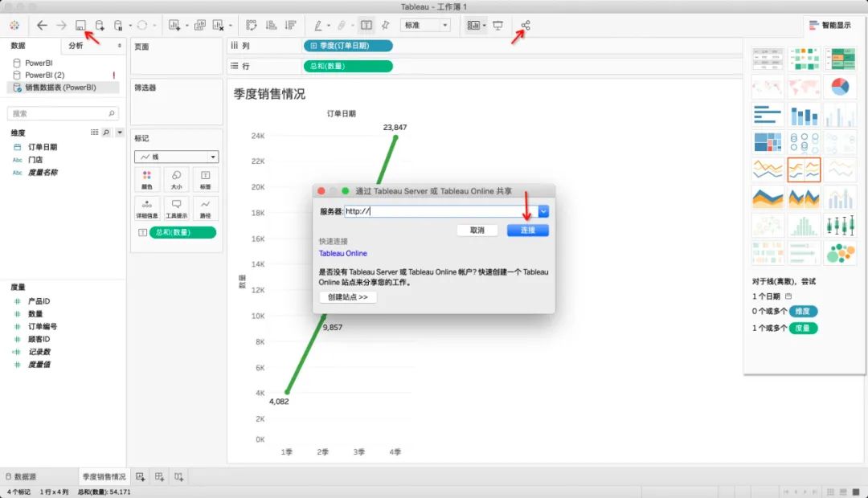This screenshot has height=498, width=868.
Task: Add new worksheet tab at bottom
Action: click(x=140, y=476)
